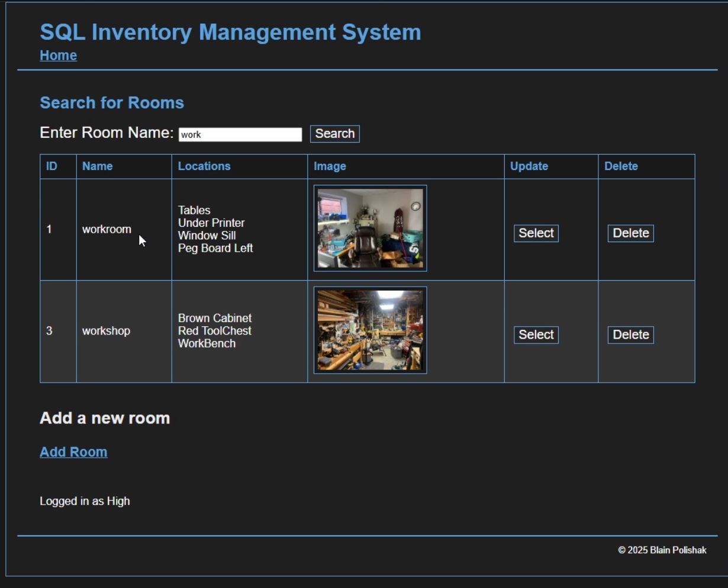Click the ID column header
The height and width of the screenshot is (588, 728).
point(52,166)
